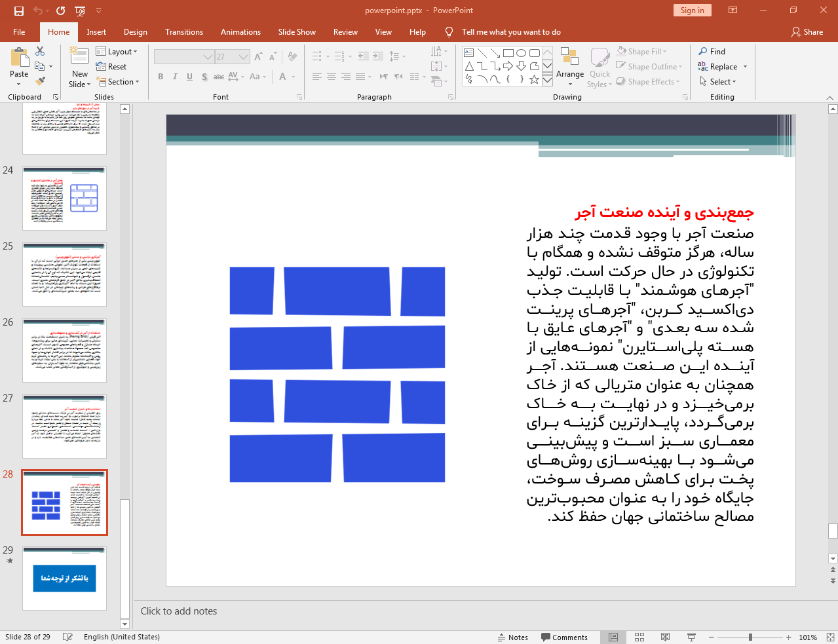
Task: Click the New Slide icon
Action: [79, 57]
